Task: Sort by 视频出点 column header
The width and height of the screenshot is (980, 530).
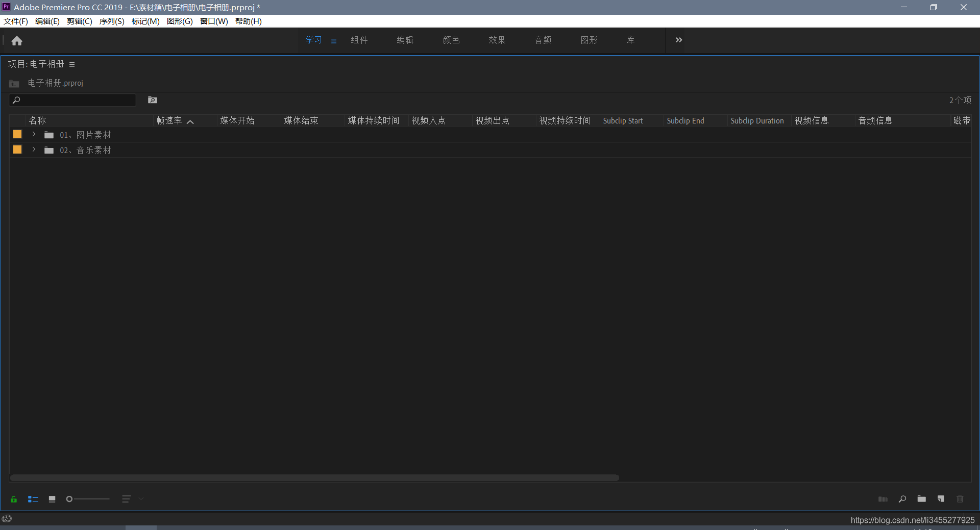Action: 493,120
